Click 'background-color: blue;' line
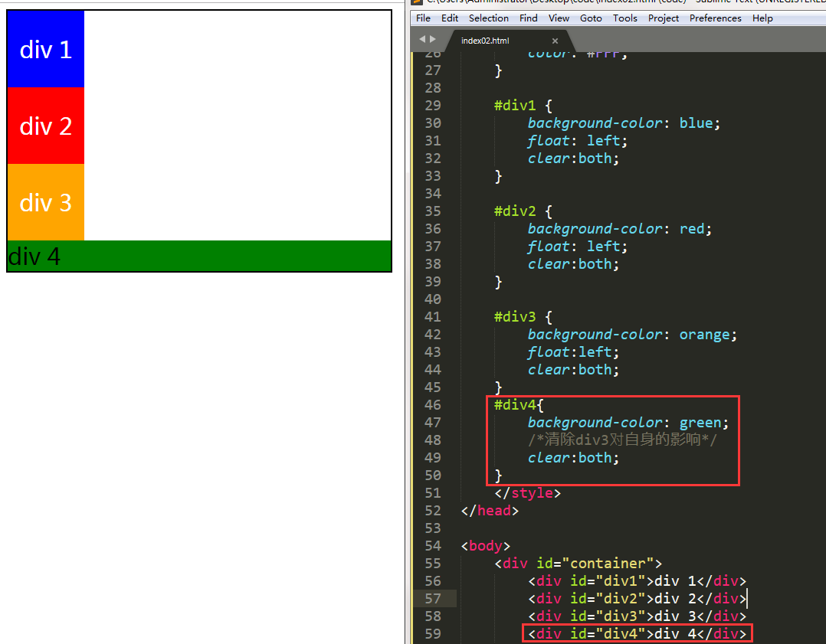This screenshot has width=826, height=644. [624, 123]
